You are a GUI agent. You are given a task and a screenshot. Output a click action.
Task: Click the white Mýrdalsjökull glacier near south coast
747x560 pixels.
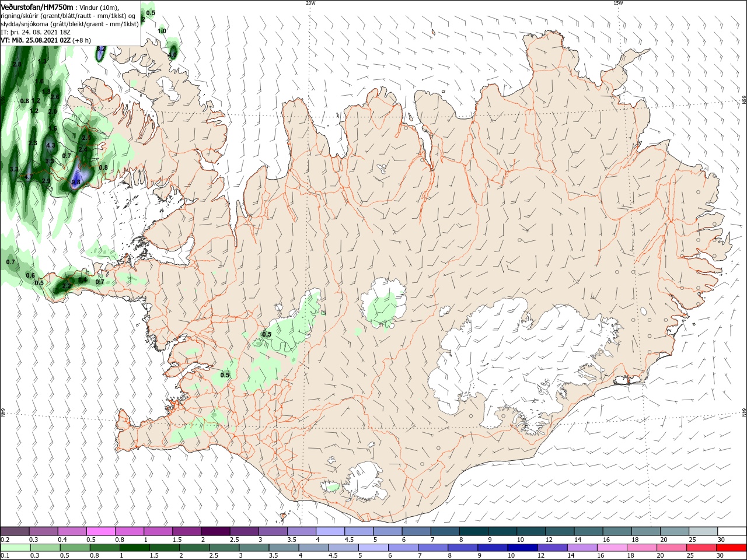[x=366, y=481]
